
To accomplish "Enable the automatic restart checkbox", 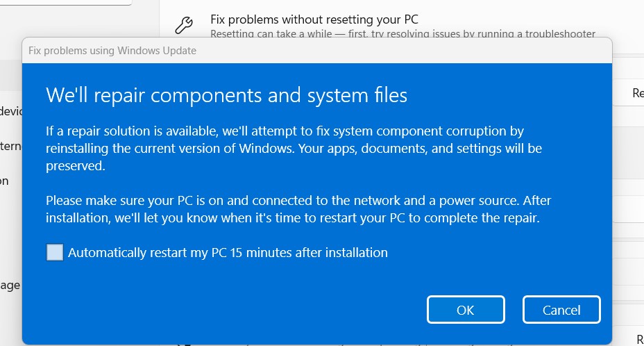I will coord(55,252).
